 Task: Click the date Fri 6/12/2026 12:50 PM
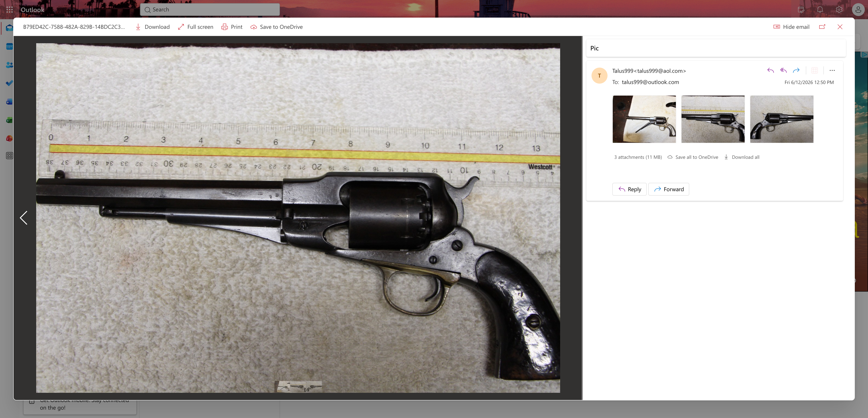809,82
